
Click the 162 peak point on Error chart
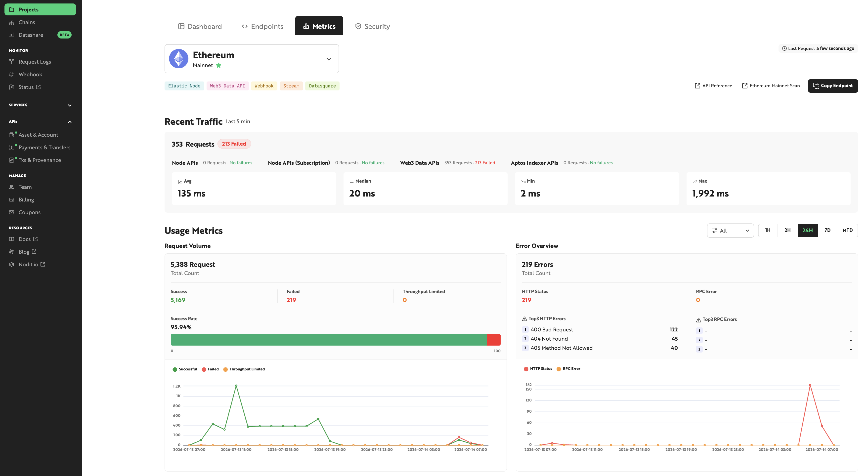(810, 385)
